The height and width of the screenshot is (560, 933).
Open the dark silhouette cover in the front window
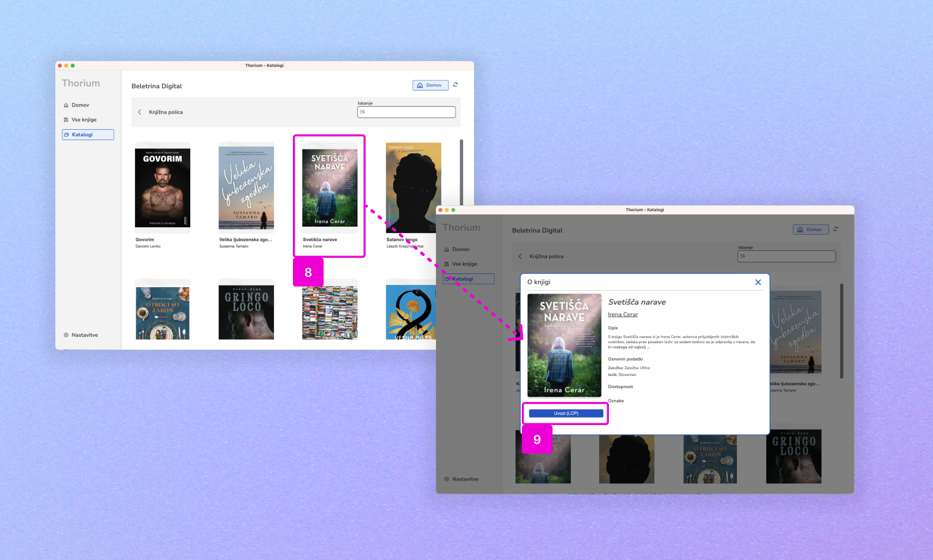coord(627,459)
